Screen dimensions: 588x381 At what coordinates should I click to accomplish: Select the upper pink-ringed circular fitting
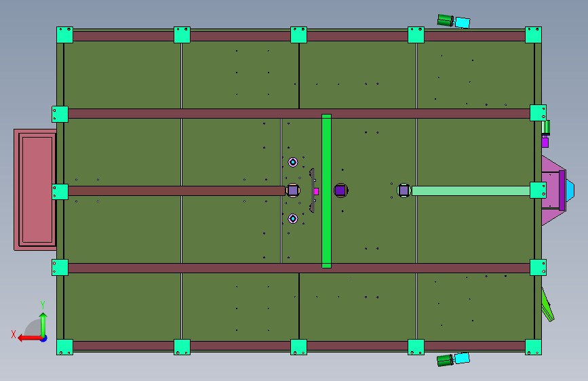[293, 163]
